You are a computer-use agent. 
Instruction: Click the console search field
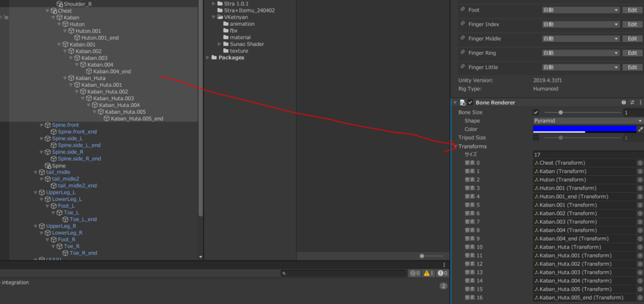[x=343, y=273]
